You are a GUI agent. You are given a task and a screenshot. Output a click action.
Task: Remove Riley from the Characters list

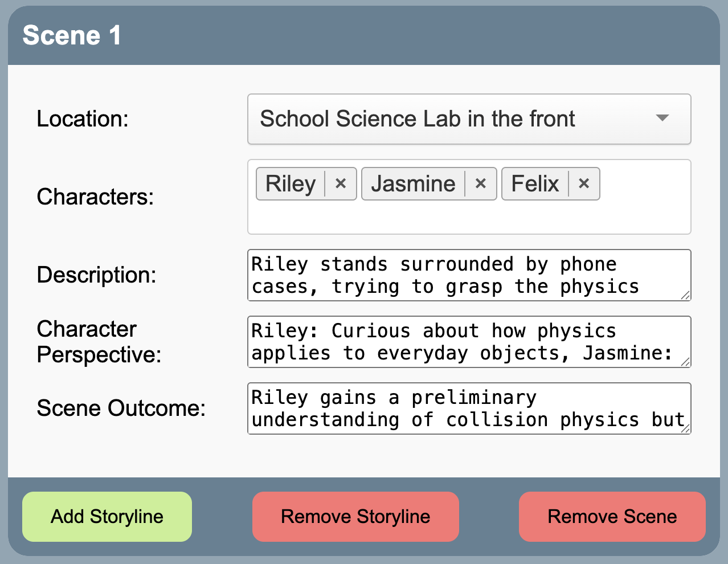click(341, 183)
